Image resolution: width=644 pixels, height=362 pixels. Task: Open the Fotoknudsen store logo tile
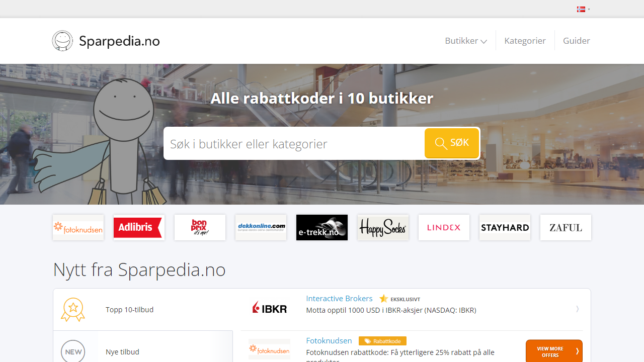(78, 227)
